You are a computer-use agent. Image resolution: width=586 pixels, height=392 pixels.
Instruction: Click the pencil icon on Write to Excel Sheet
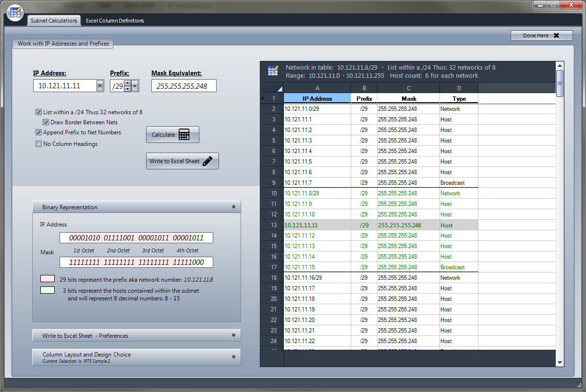207,161
